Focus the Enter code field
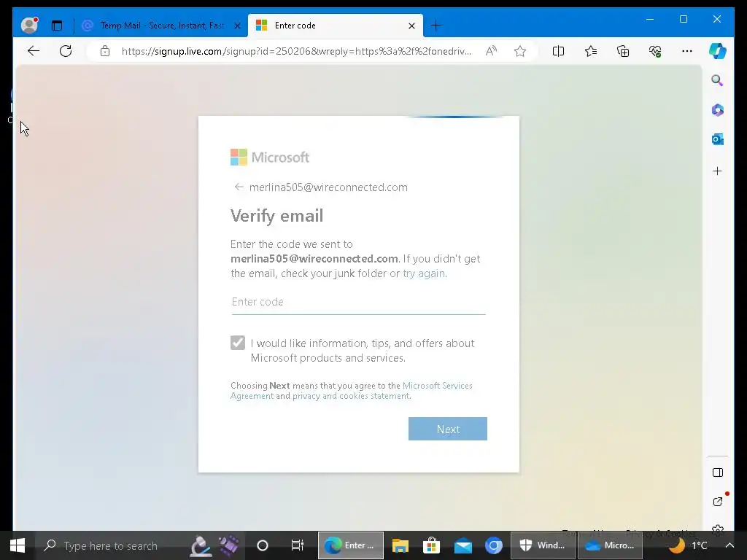The width and height of the screenshot is (747, 560). [359, 302]
